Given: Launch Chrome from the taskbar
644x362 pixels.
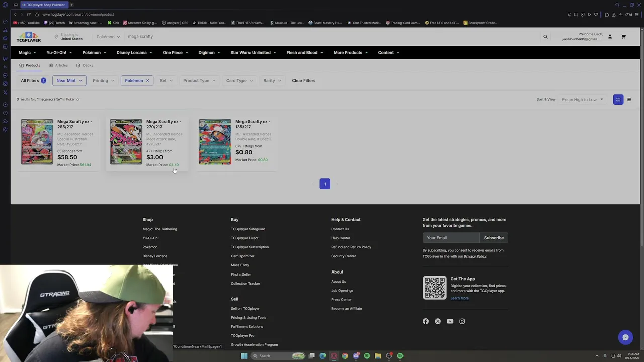Looking at the screenshot, I should coord(345,356).
